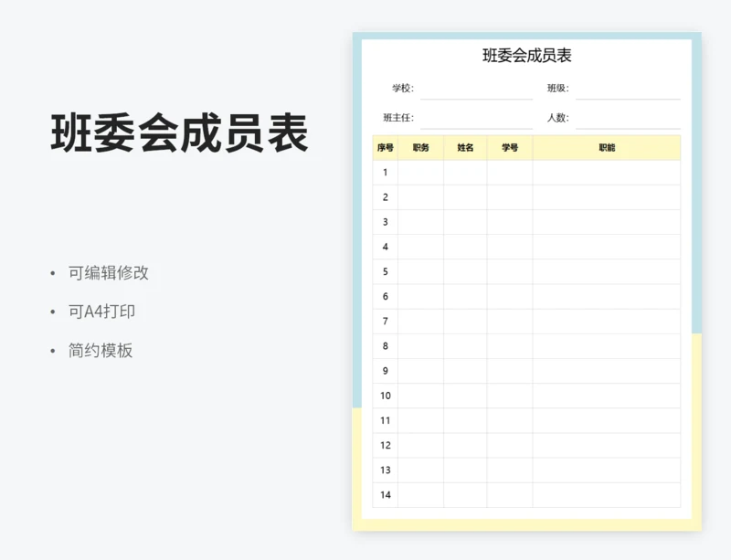Click the 学号 column header
The height and width of the screenshot is (560, 731).
pyautogui.click(x=510, y=148)
